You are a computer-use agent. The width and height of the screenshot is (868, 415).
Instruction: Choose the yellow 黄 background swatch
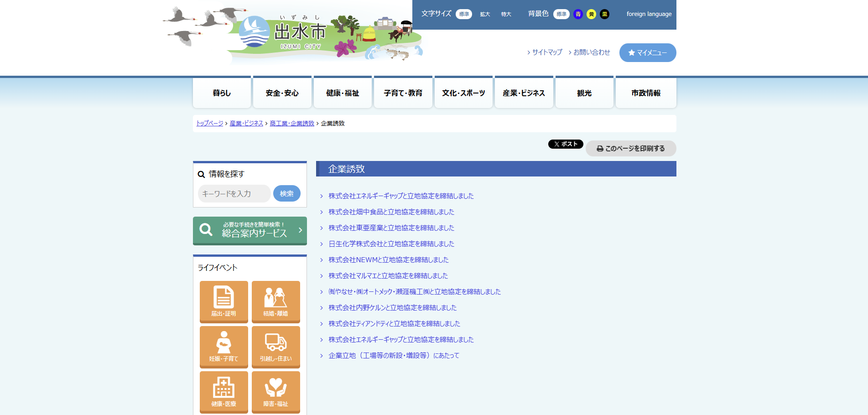pyautogui.click(x=591, y=14)
